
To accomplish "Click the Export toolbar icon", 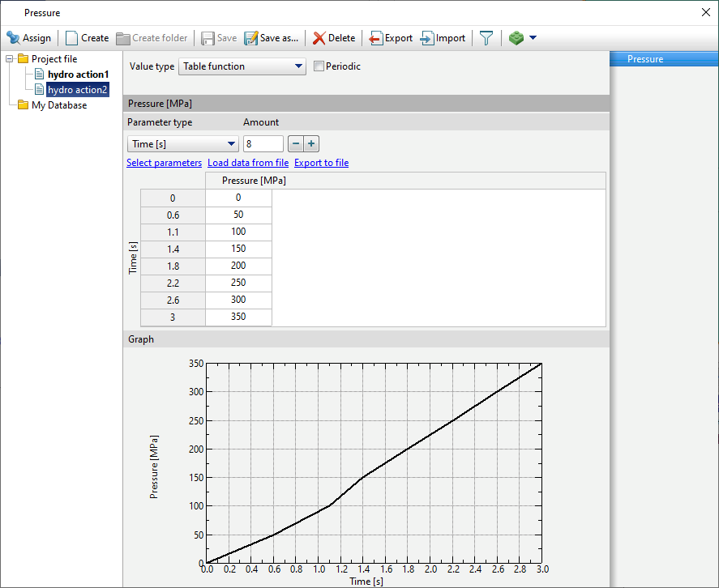I will [x=376, y=38].
